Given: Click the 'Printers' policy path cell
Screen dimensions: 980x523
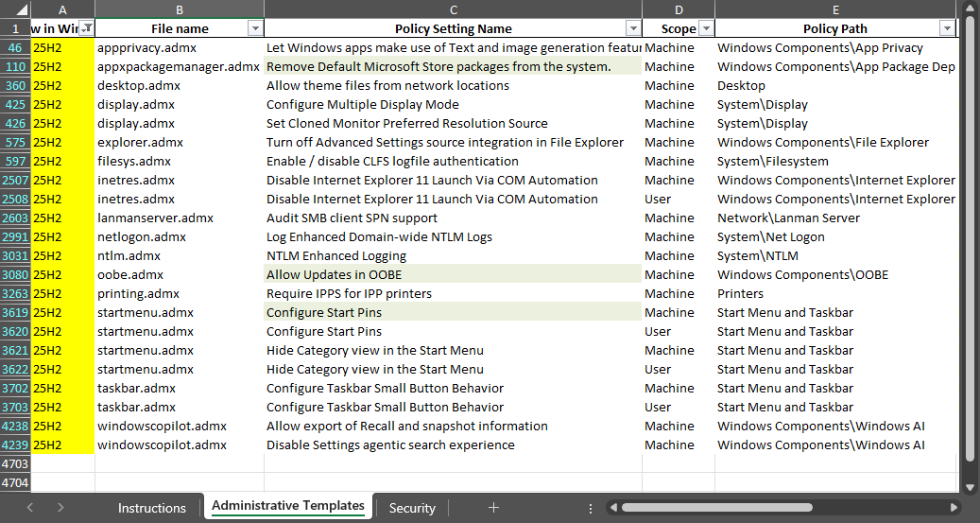Looking at the screenshot, I should (x=835, y=293).
